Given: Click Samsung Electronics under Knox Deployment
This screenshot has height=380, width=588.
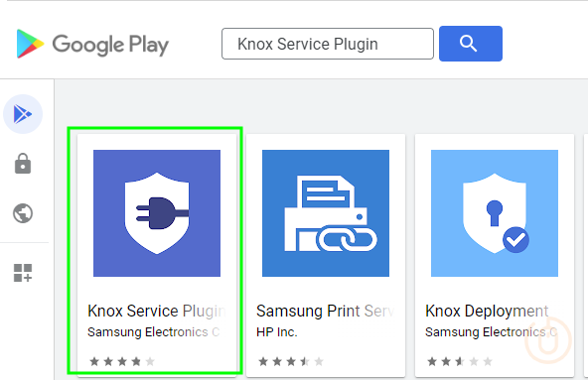Looking at the screenshot, I should [492, 332].
